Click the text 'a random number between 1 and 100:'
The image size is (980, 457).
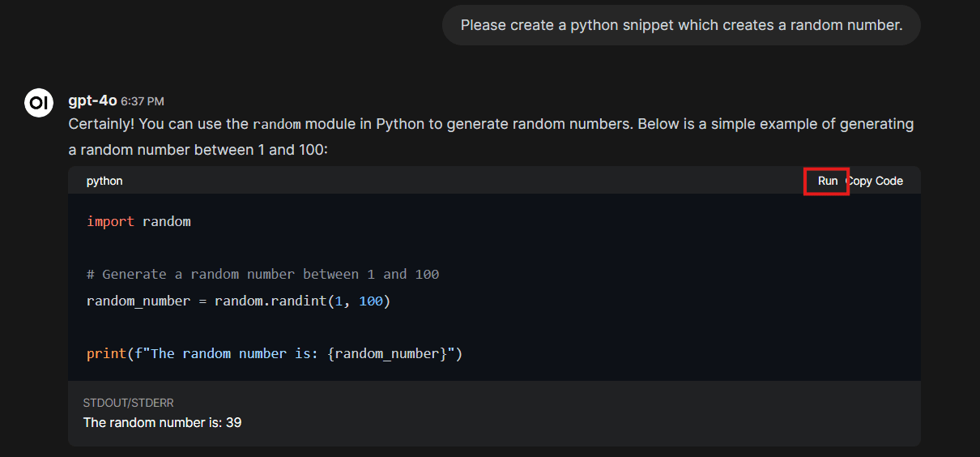click(198, 150)
